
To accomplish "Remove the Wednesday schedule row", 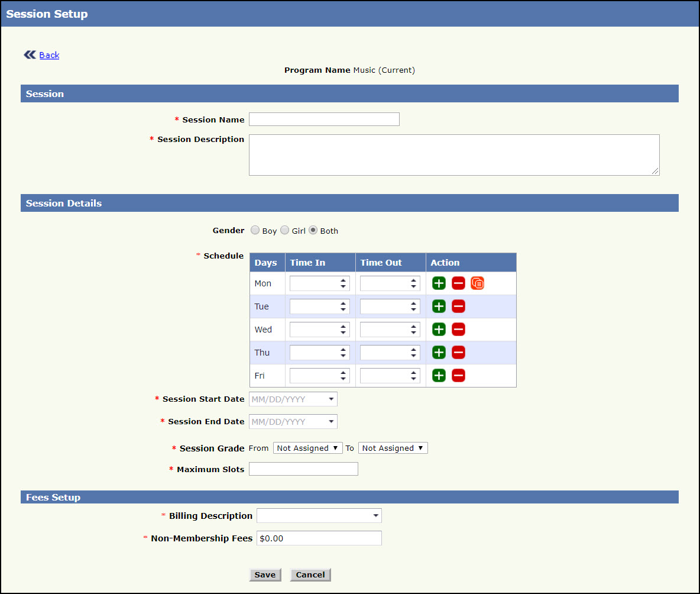I will click(x=458, y=330).
